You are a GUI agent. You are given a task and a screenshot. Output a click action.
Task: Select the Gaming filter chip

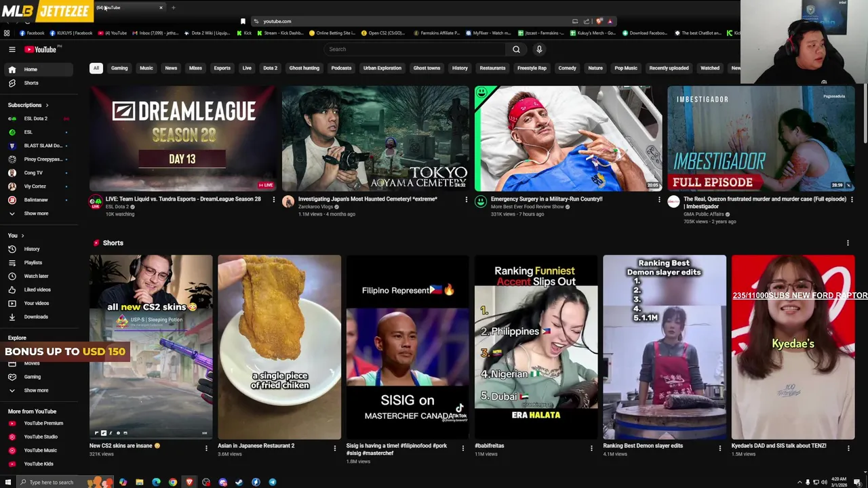pos(119,68)
